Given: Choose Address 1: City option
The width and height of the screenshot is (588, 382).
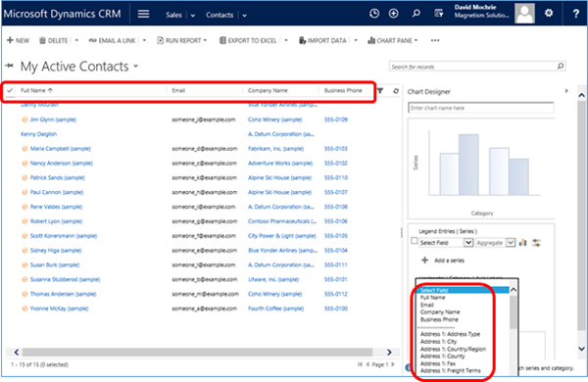Looking at the screenshot, I should pyautogui.click(x=438, y=342).
